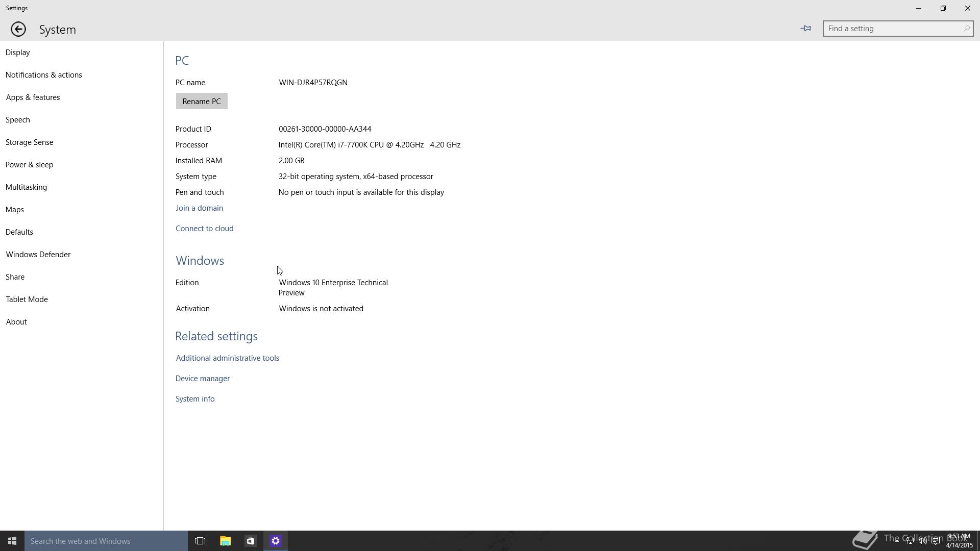Open the Action Center notifications icon
This screenshot has height=551, width=980.
click(936, 541)
